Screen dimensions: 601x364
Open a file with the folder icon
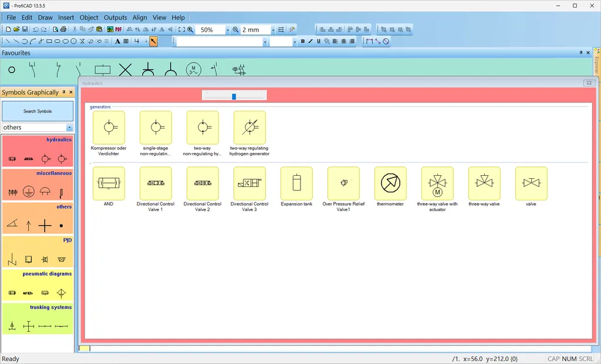coord(16,29)
